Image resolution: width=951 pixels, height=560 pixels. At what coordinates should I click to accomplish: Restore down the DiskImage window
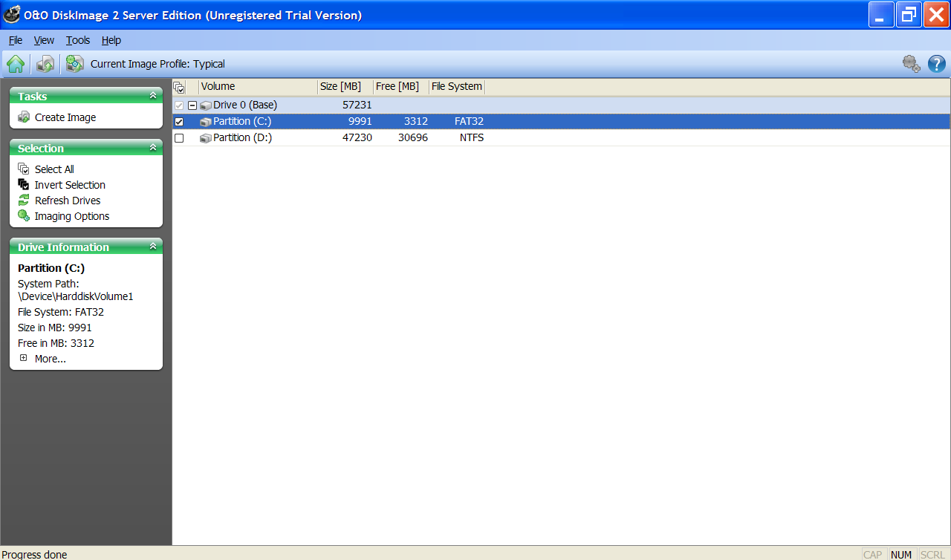click(908, 14)
